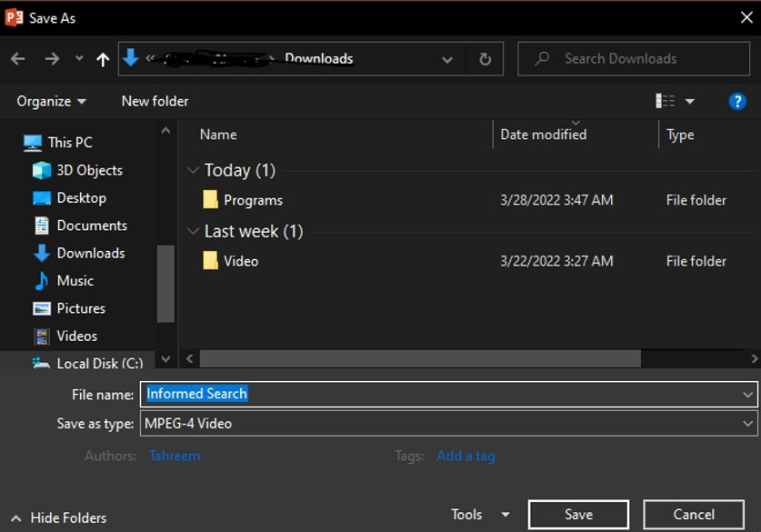Screen dimensions: 761x532
Task: Click the Cancel button
Action: [694, 515]
